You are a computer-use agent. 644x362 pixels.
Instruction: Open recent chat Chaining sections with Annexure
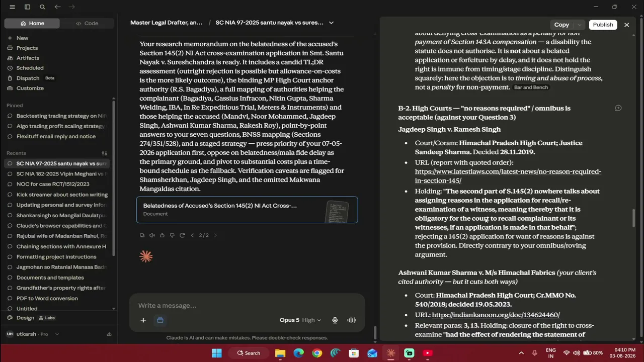pos(57,246)
